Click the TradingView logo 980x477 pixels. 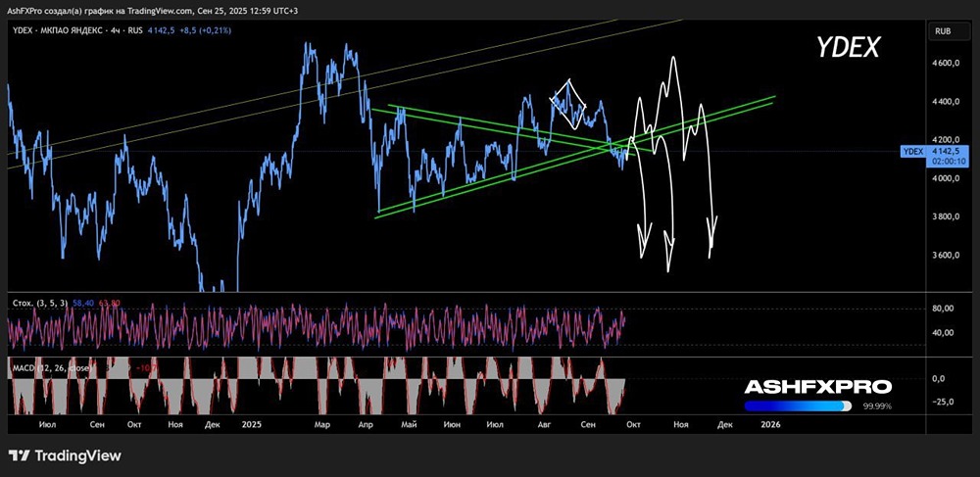click(x=65, y=455)
